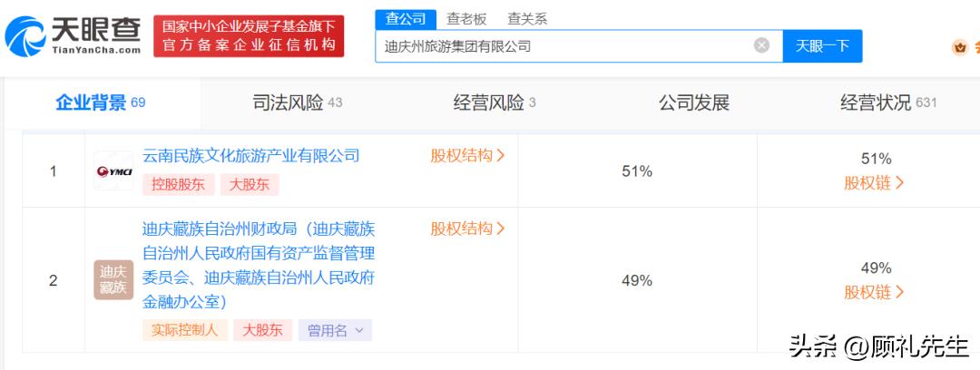Open the 云南民族文化旅游产业有限公司 link
The image size is (980, 370).
[x=251, y=155]
